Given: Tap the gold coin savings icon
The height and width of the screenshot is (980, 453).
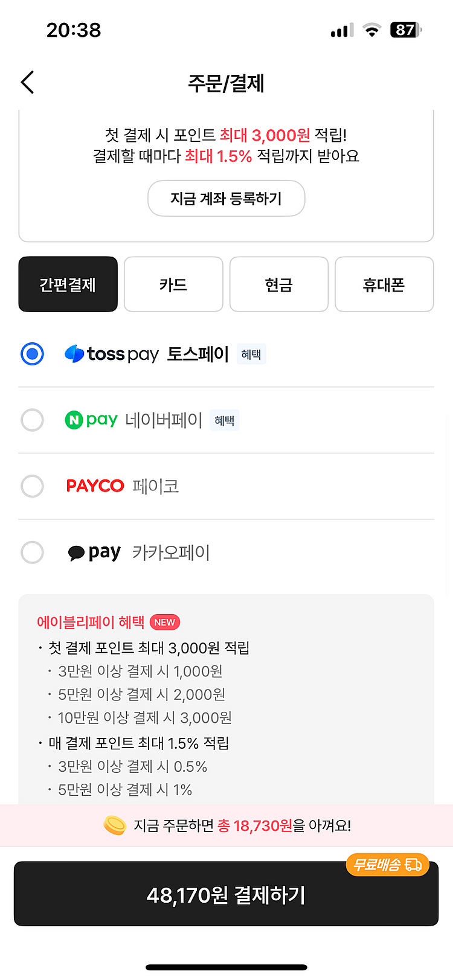Looking at the screenshot, I should coord(114,825).
